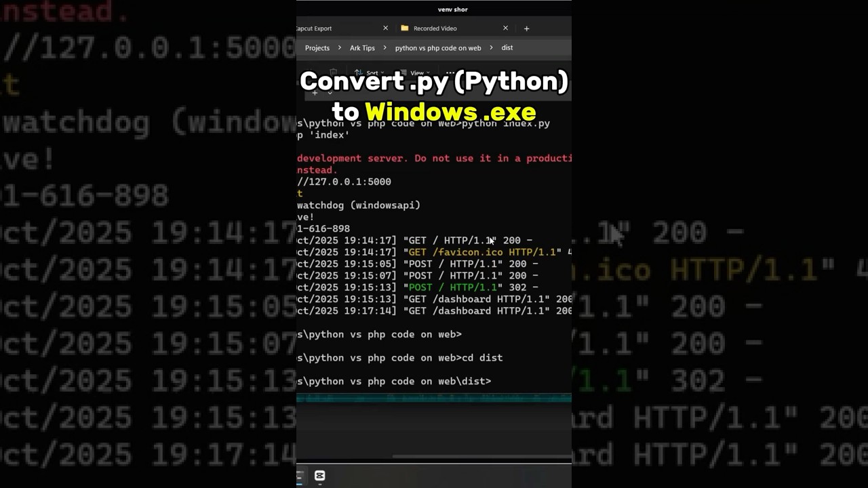This screenshot has height=488, width=868.
Task: Click the '//127.0.0.1:5000' server address
Action: click(x=344, y=182)
